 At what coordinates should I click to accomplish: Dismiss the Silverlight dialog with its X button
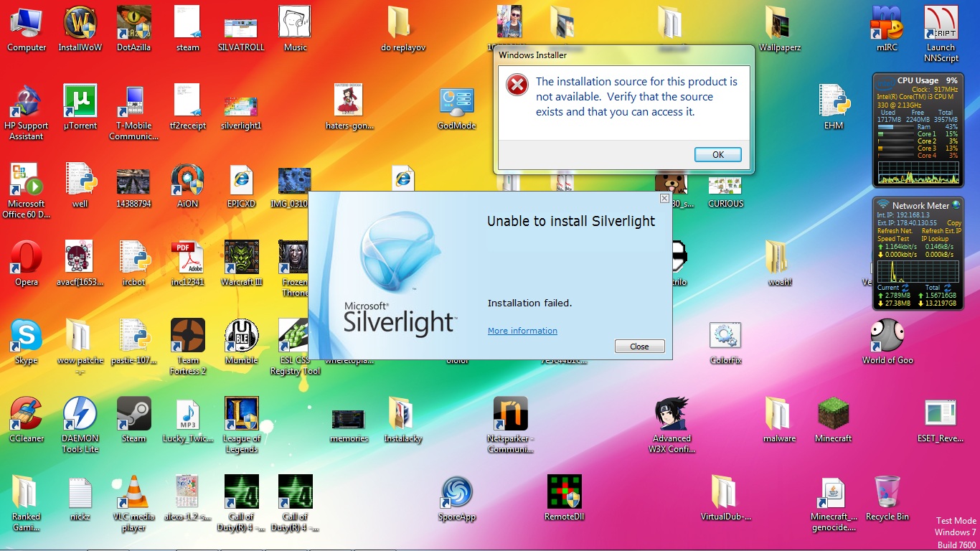click(664, 198)
